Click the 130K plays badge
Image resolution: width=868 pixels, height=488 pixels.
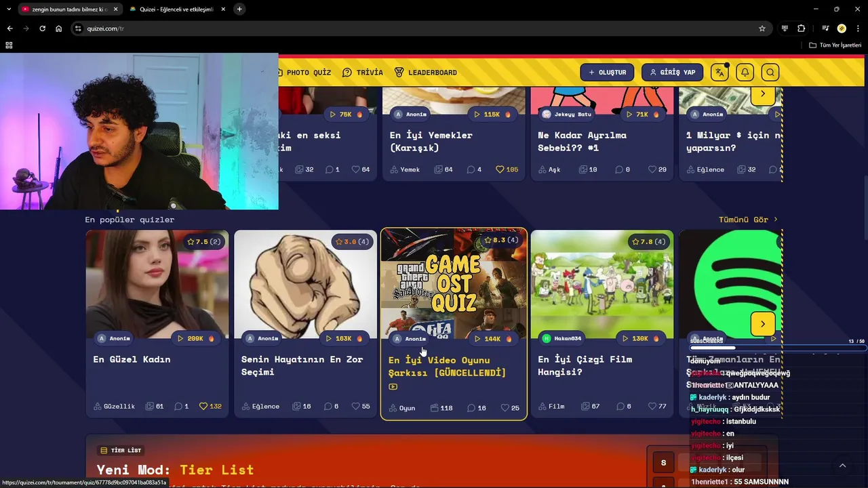click(x=641, y=338)
